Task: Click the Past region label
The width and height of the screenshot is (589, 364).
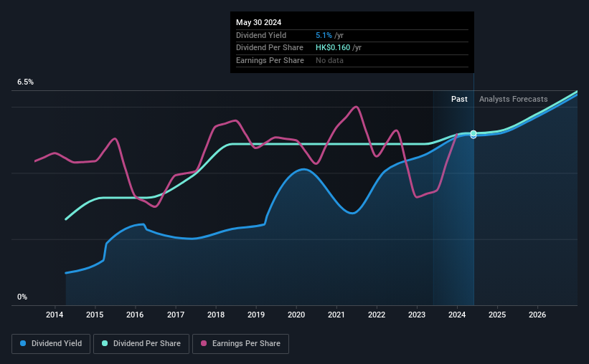Action: pyautogui.click(x=459, y=99)
